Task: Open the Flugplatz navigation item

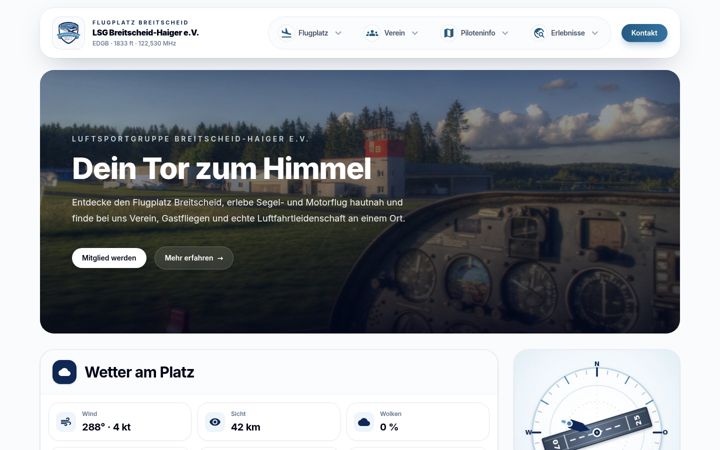Action: (311, 33)
